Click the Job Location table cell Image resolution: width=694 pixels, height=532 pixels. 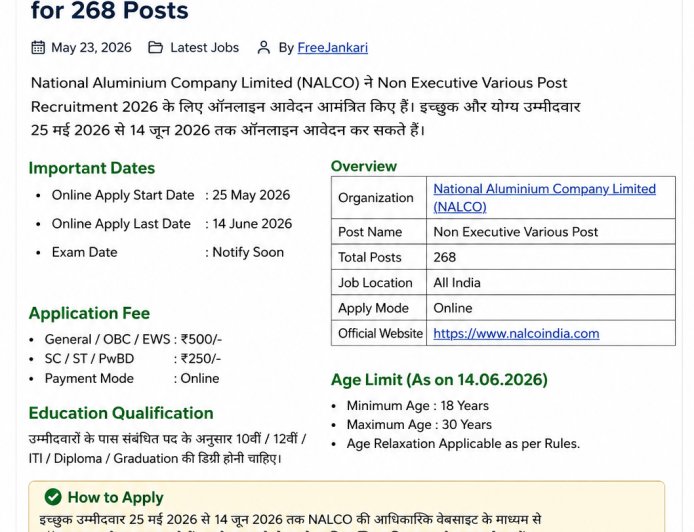379,282
